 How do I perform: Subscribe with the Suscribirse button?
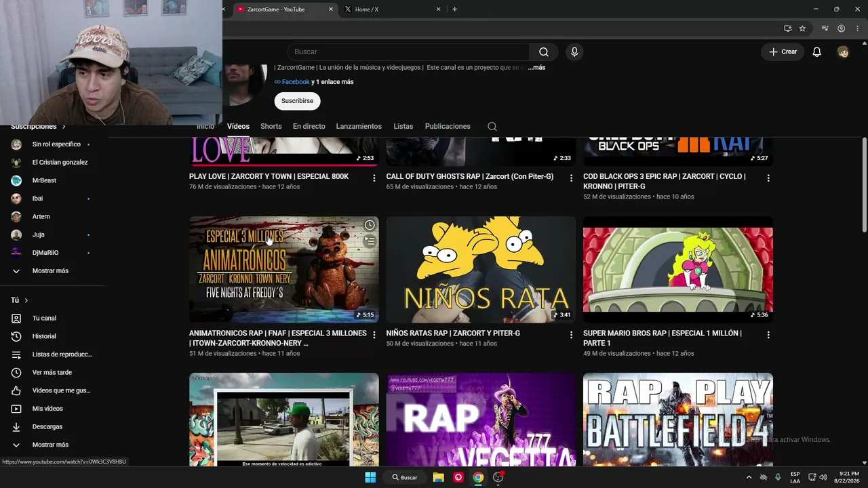297,101
